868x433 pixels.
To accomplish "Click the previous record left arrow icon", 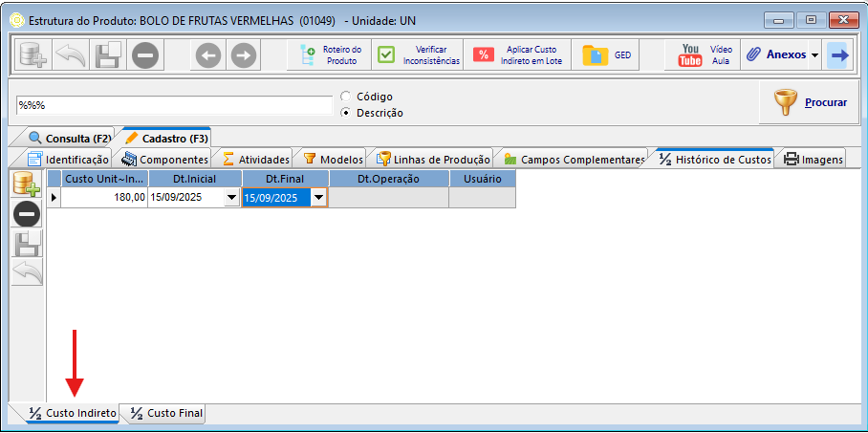I will click(x=207, y=56).
